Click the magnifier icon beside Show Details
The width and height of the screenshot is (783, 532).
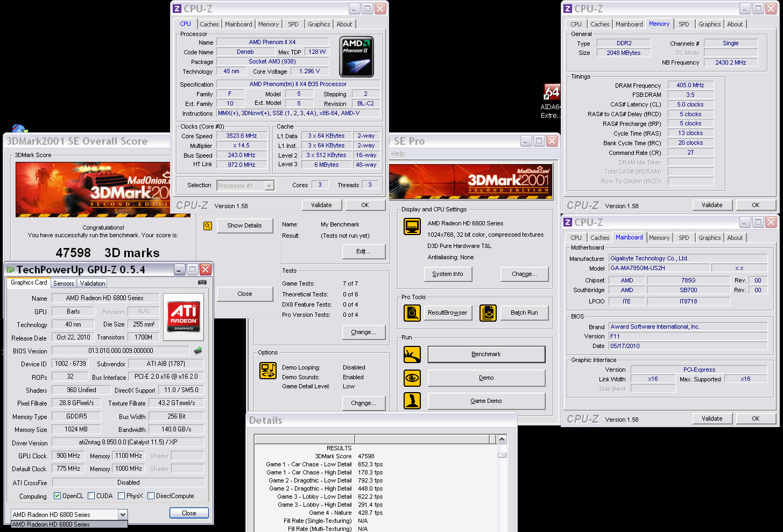click(207, 226)
